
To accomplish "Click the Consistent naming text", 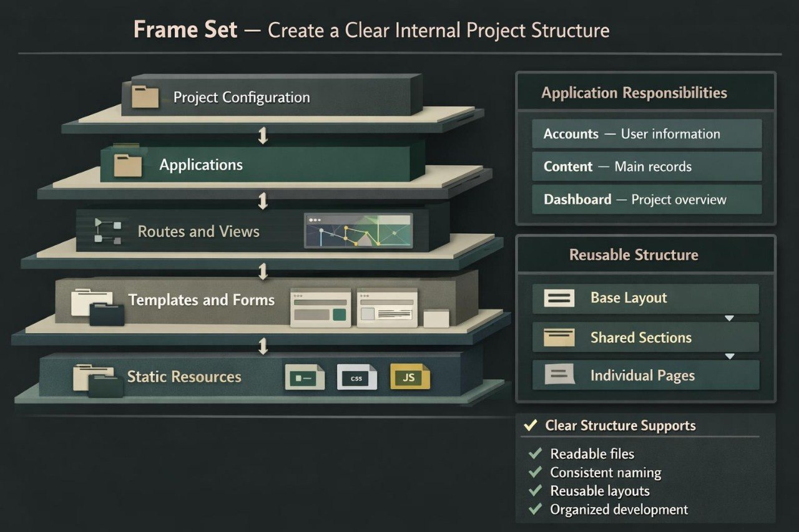I will (605, 473).
